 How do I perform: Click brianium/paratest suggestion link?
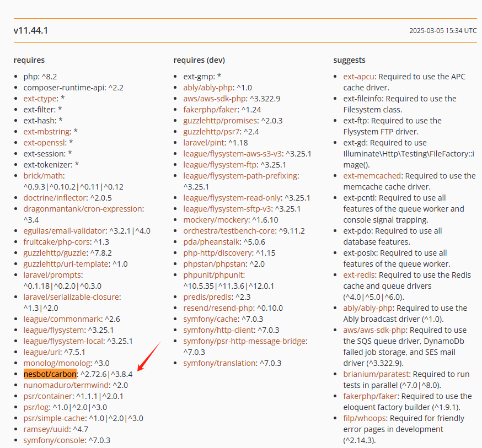tap(376, 374)
